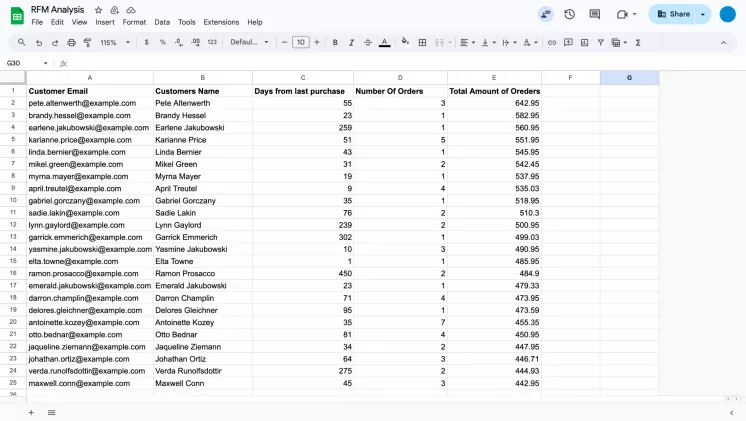Toggle italic formatting

tap(351, 43)
